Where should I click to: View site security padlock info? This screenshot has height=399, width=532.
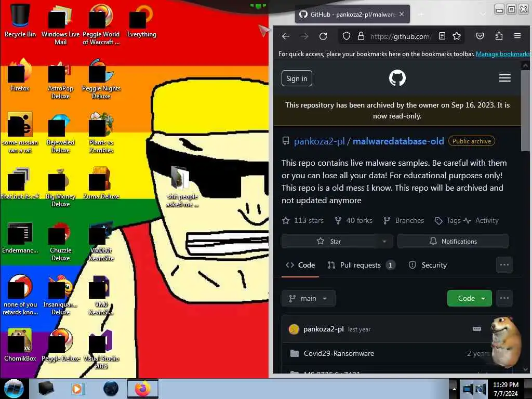pyautogui.click(x=361, y=36)
